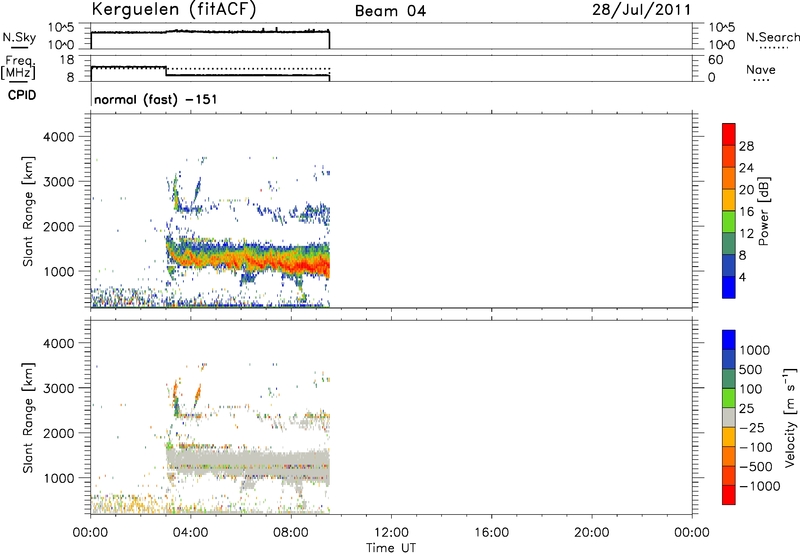Select the "60" tick on the Nave axis
Screen dimensions: 800x554
(715, 60)
